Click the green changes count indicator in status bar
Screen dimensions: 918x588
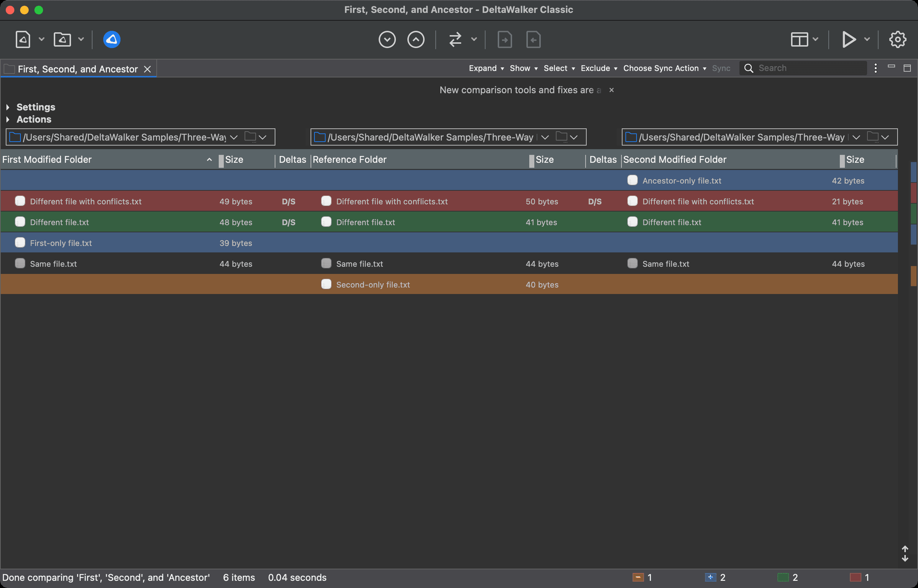coord(787,577)
